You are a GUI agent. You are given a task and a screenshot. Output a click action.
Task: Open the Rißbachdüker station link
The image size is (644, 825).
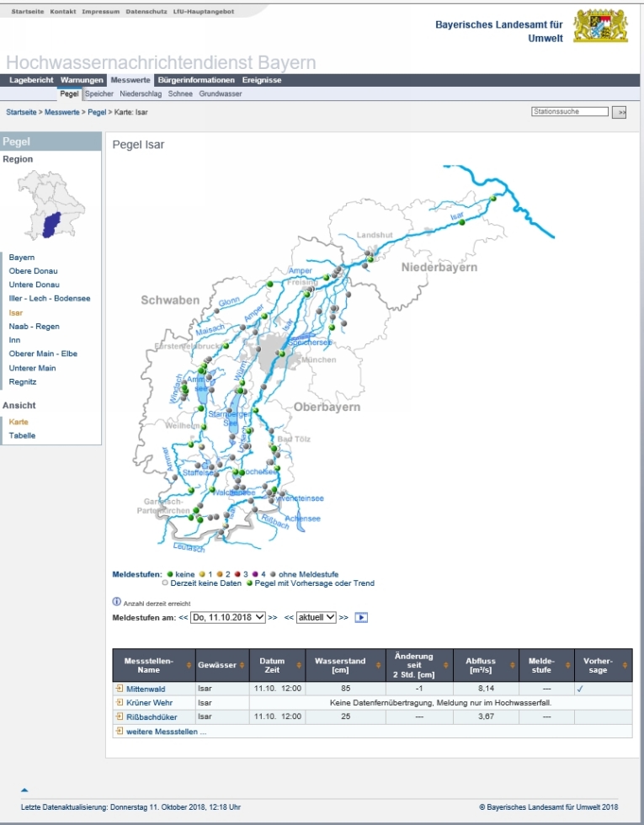point(152,716)
